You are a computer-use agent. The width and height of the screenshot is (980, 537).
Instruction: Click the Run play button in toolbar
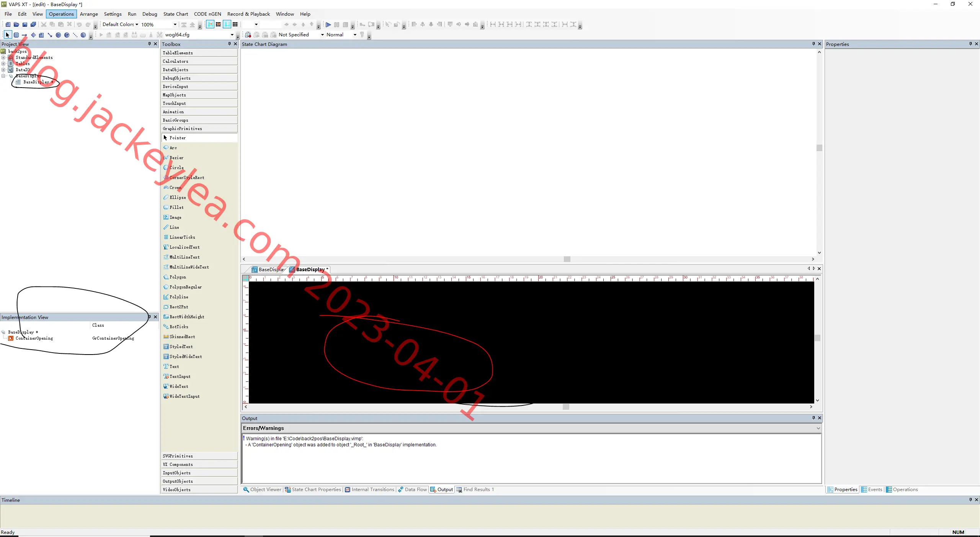pos(328,24)
